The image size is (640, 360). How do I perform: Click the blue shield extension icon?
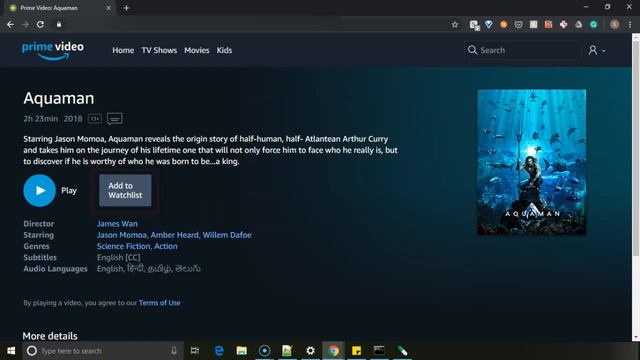[489, 24]
